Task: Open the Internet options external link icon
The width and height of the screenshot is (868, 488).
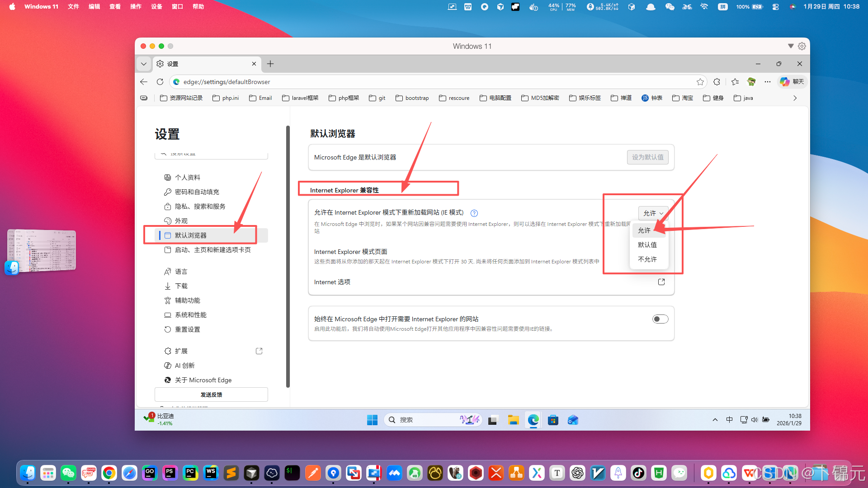Action: (661, 282)
